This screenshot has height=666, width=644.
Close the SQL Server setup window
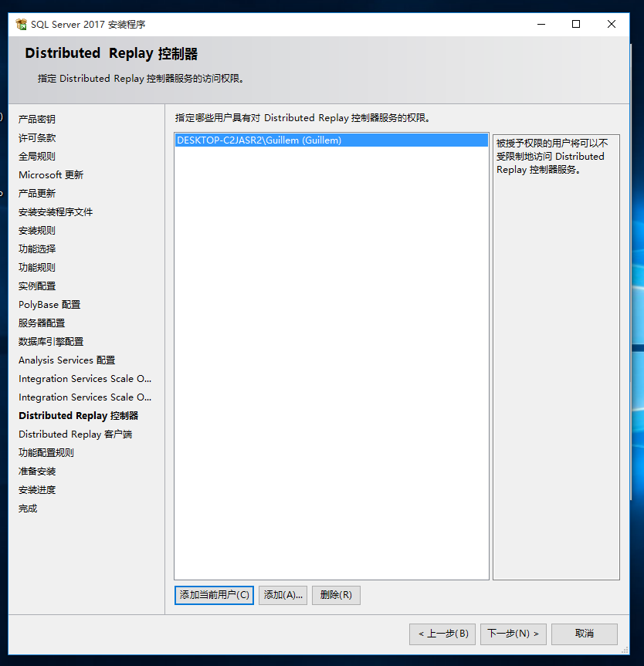coord(612,24)
